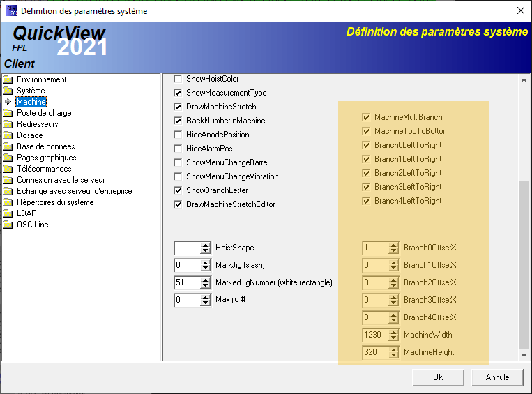Toggle Branch1LeftToRight checkbox

(x=366, y=159)
